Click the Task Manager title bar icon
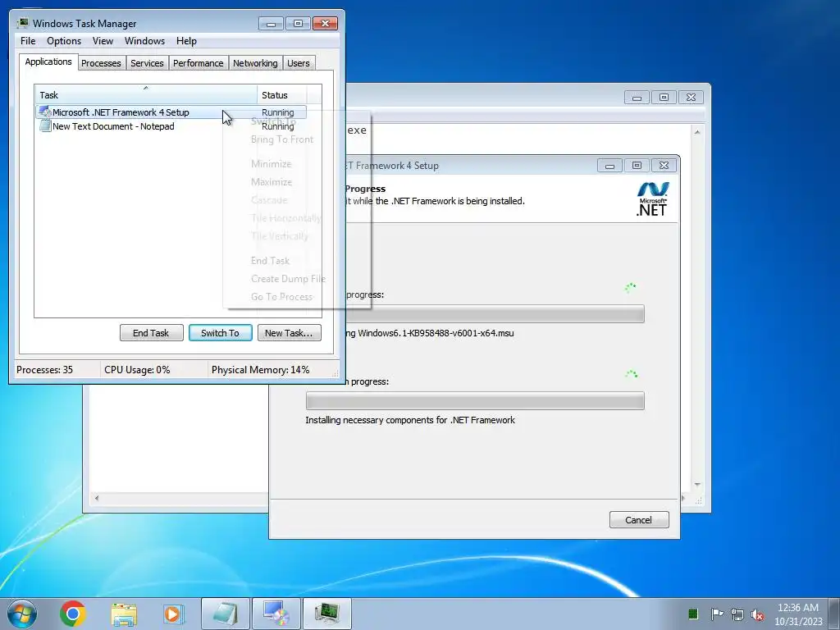The width and height of the screenshot is (840, 630). click(x=22, y=23)
